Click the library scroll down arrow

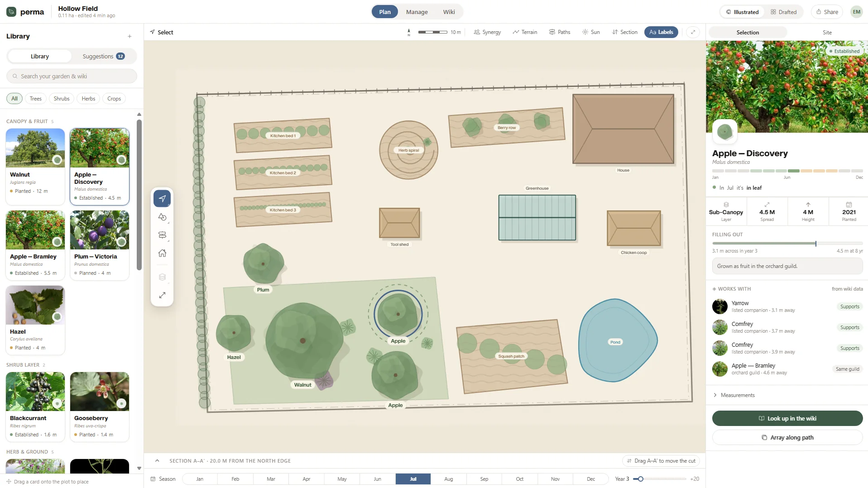pyautogui.click(x=139, y=469)
